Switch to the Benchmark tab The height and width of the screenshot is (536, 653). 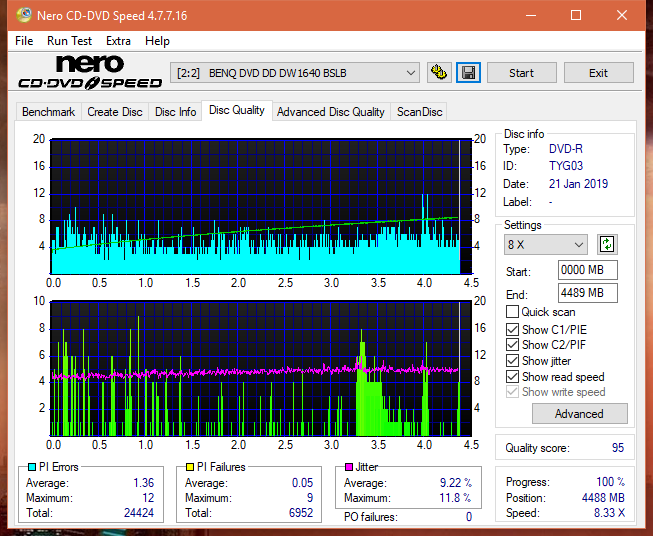[x=48, y=112]
